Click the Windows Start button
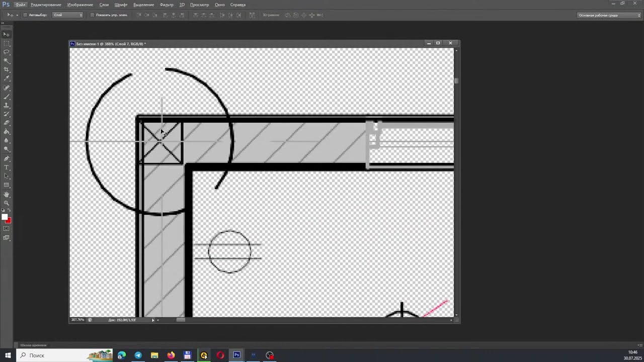This screenshot has height=362, width=644. point(8,355)
